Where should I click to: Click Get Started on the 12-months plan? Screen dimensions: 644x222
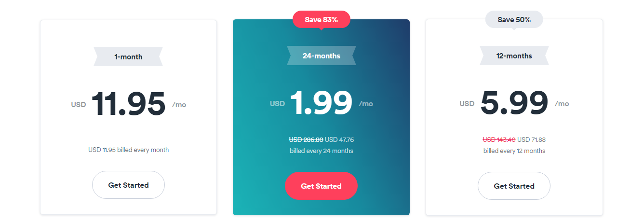514,186
